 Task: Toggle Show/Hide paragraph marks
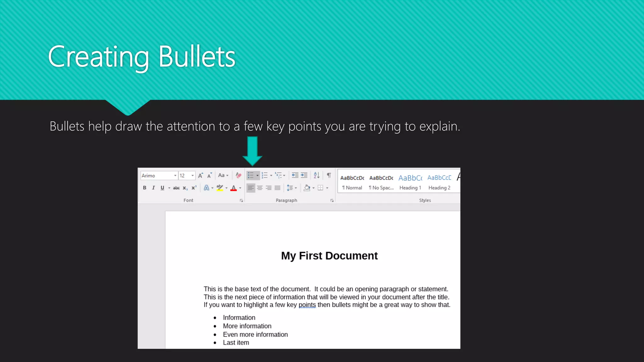tap(329, 175)
